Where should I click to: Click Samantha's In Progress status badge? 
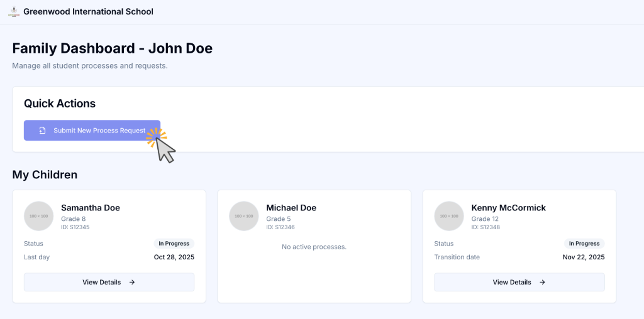(174, 244)
